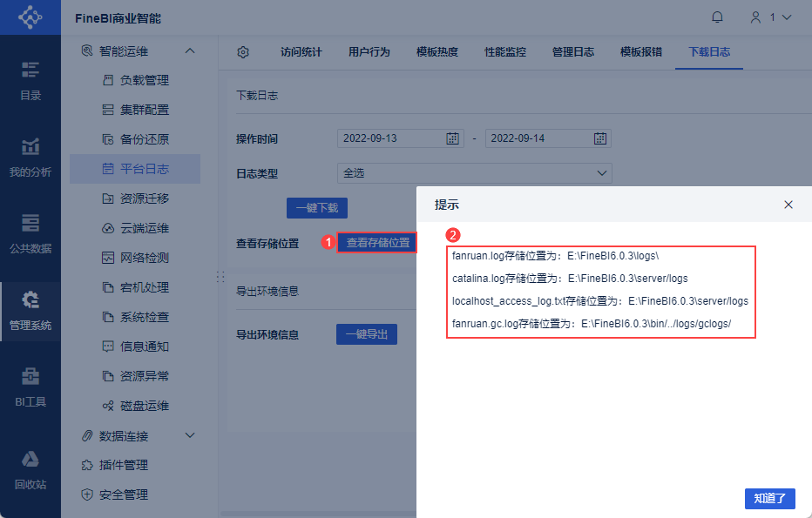Click the 一键导出 button
Image resolution: width=812 pixels, height=518 pixels.
[367, 334]
